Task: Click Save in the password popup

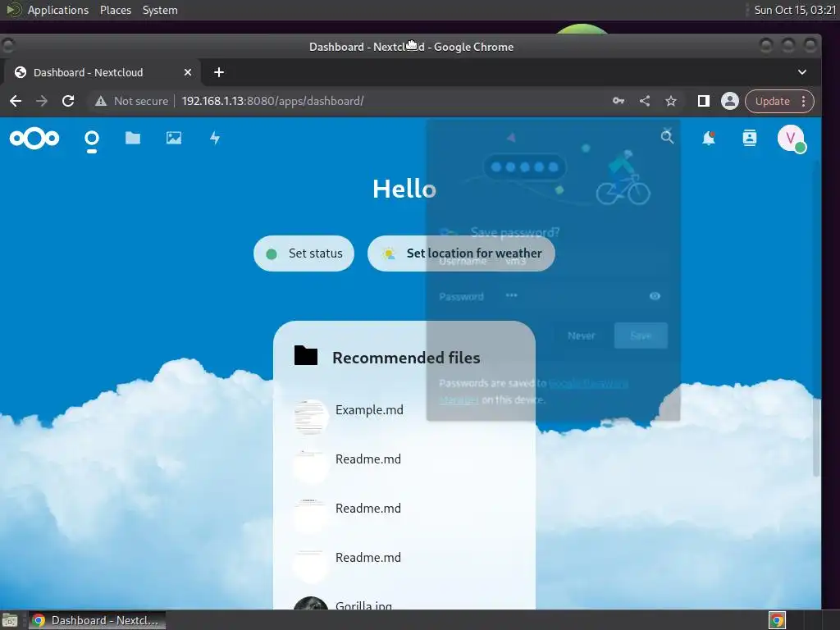Action: (x=641, y=336)
